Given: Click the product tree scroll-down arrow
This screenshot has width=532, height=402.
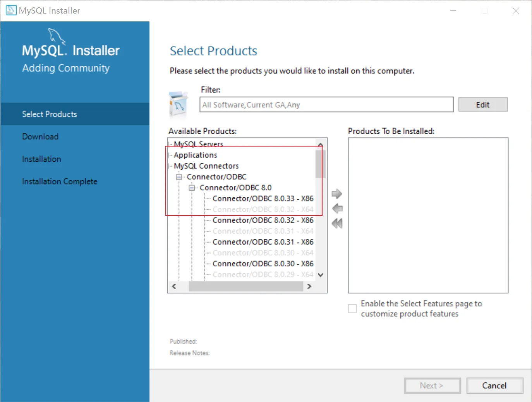Looking at the screenshot, I should 321,275.
